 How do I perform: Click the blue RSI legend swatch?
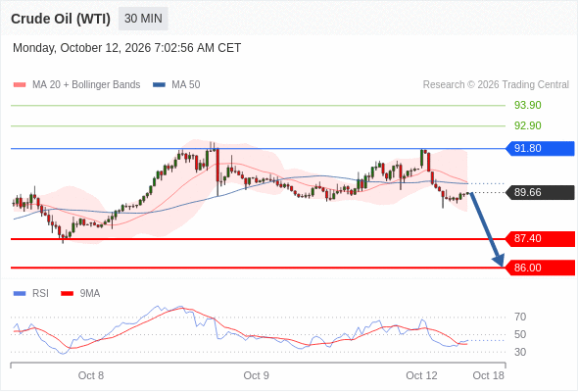pos(20,294)
